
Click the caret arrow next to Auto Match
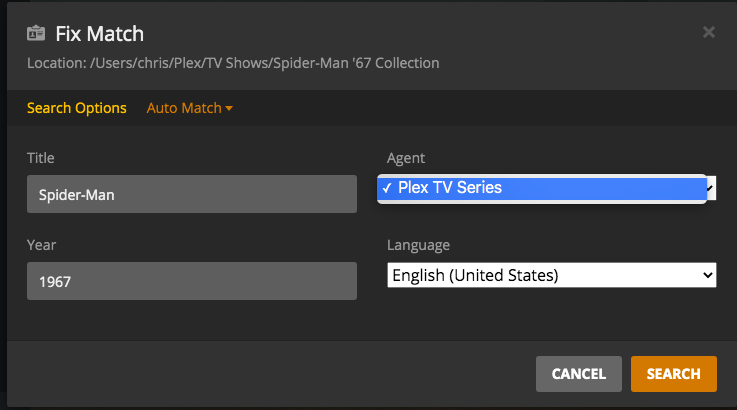(x=229, y=108)
